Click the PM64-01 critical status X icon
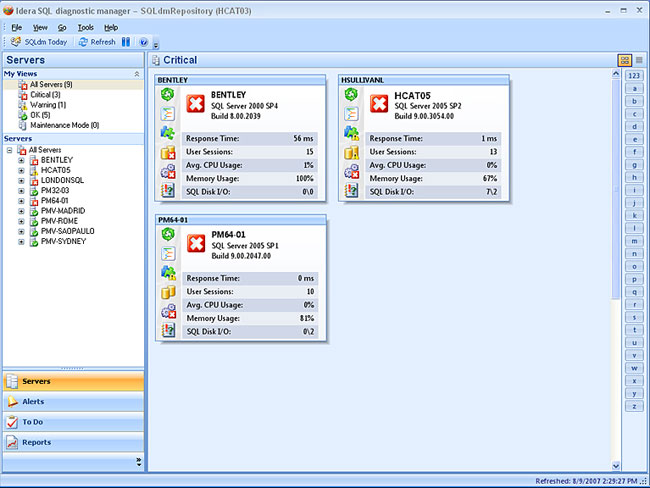 pos(196,243)
